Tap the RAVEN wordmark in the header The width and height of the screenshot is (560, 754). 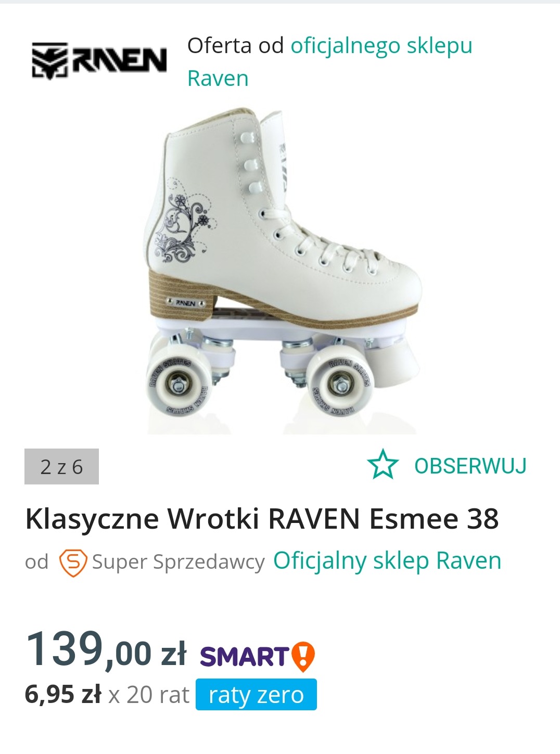pyautogui.click(x=119, y=59)
